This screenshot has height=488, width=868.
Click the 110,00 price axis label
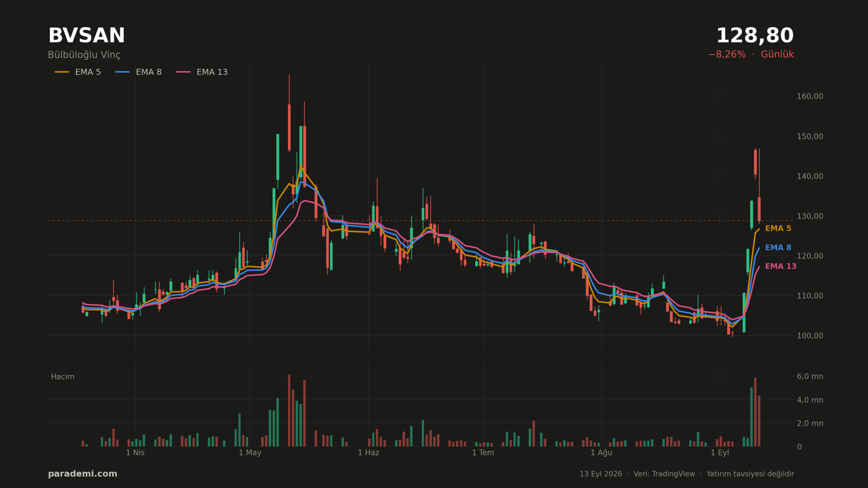click(810, 296)
